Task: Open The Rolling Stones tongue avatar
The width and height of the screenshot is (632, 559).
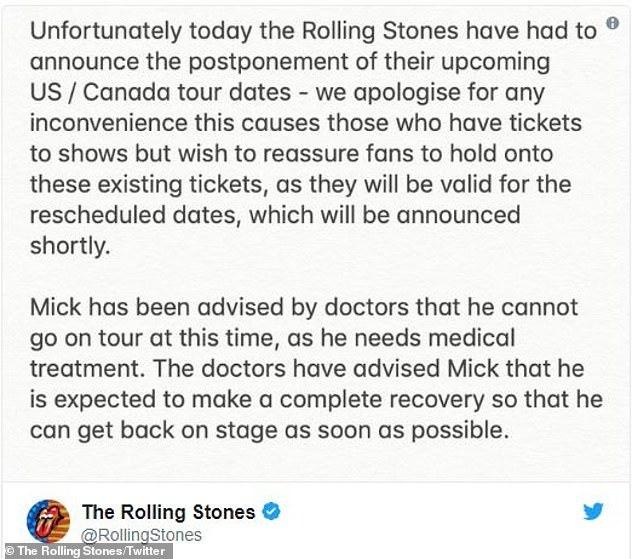Action: pos(48,521)
